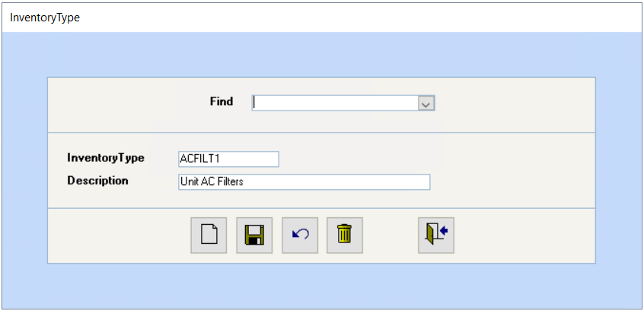The image size is (644, 311).
Task: Expand the Find dropdown arrow
Action: click(426, 104)
